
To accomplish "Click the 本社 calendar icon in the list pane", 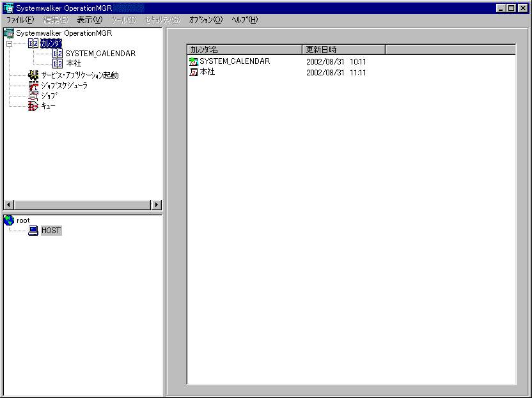I will point(193,72).
